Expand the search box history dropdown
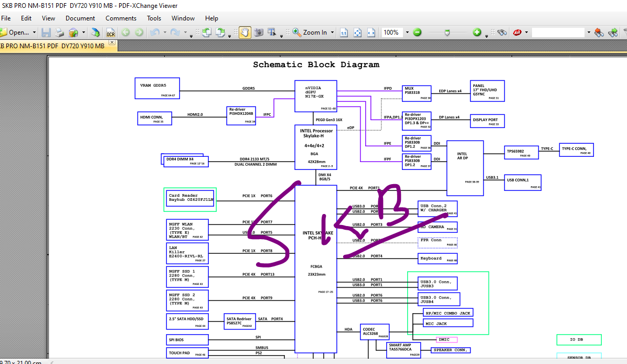627x364 pixels. tap(589, 33)
